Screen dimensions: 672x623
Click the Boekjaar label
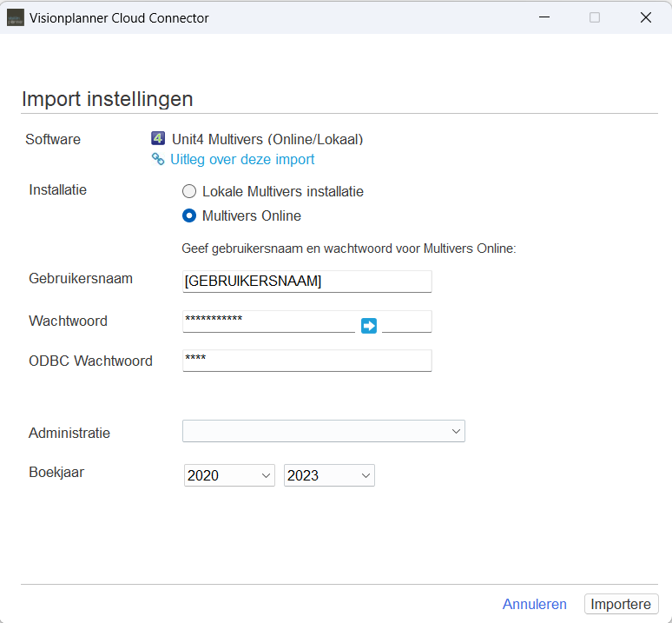[56, 473]
